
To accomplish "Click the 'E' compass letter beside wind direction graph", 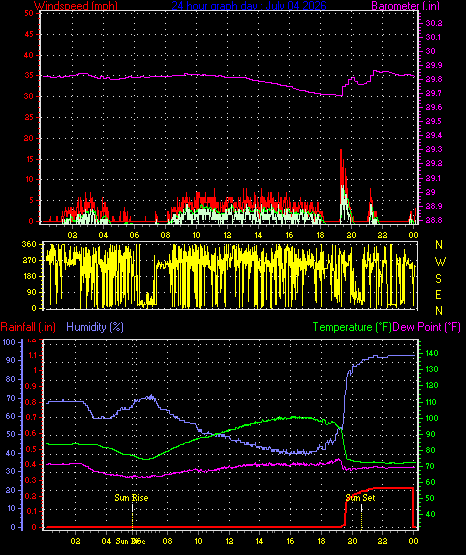I will click(438, 294).
